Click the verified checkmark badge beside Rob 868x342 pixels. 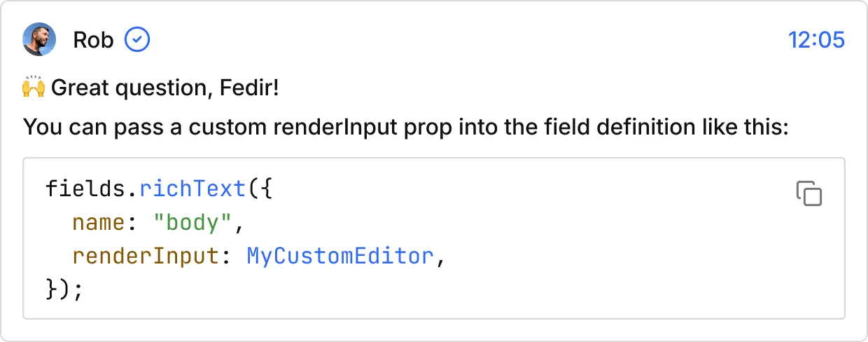pyautogui.click(x=137, y=40)
